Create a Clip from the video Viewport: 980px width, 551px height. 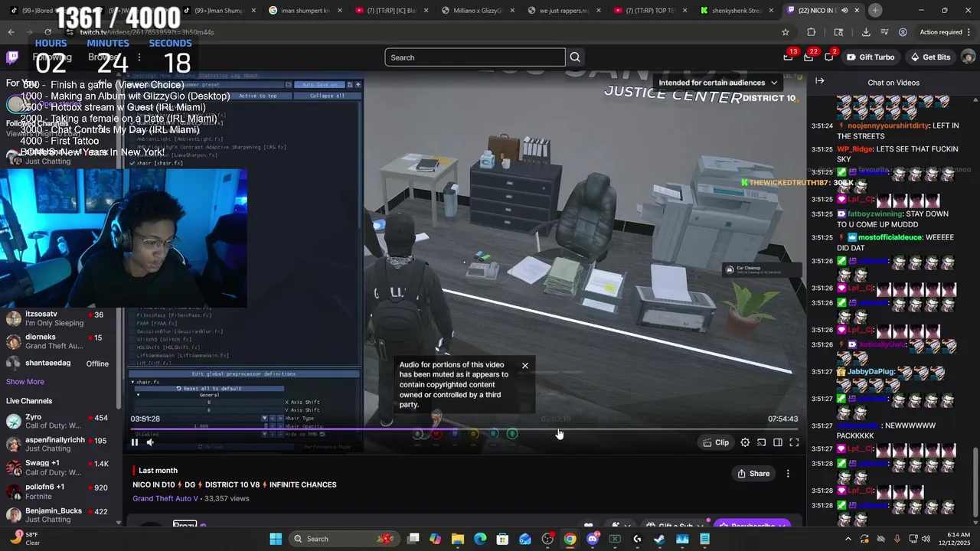point(716,442)
